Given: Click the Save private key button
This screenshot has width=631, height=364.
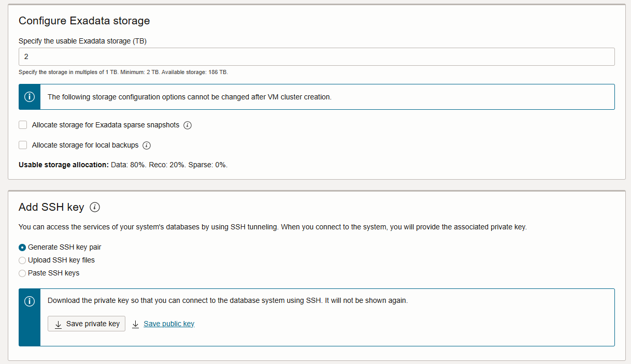Looking at the screenshot, I should [x=86, y=323].
